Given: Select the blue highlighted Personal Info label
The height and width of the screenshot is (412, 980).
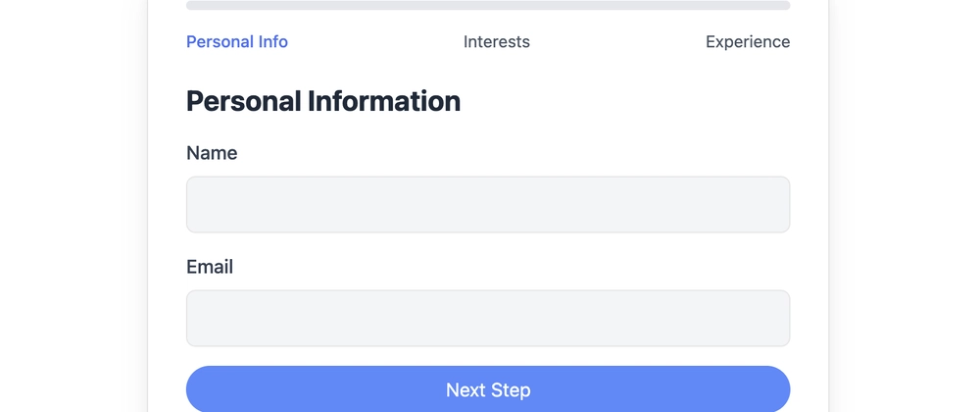Looking at the screenshot, I should click(x=237, y=42).
